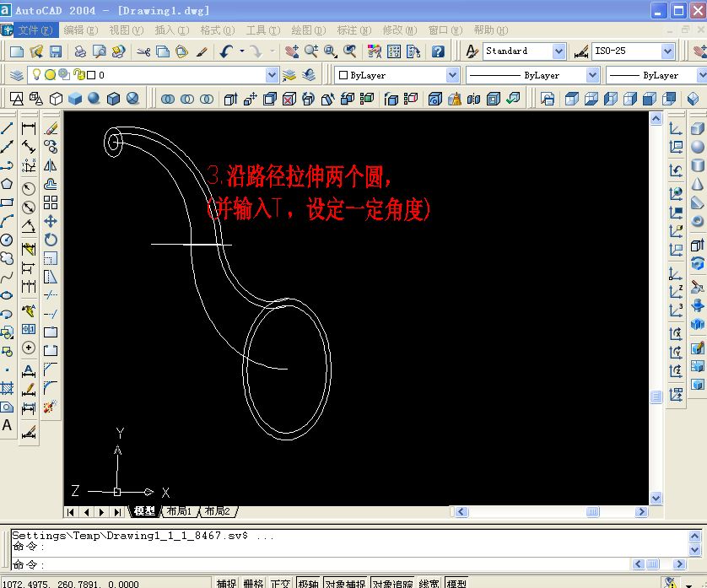707x588 pixels.
Task: Select the Polygon draw tool
Action: (x=6, y=184)
